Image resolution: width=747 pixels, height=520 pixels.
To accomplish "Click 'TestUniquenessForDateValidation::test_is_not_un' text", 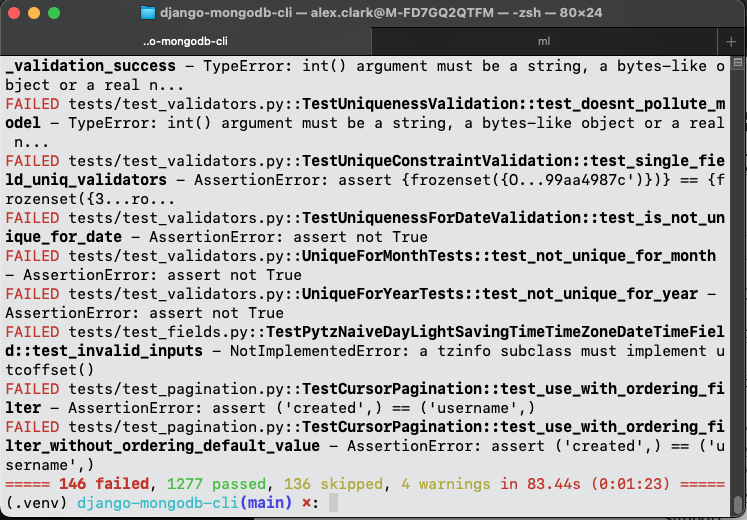I will pyautogui.click(x=514, y=218).
